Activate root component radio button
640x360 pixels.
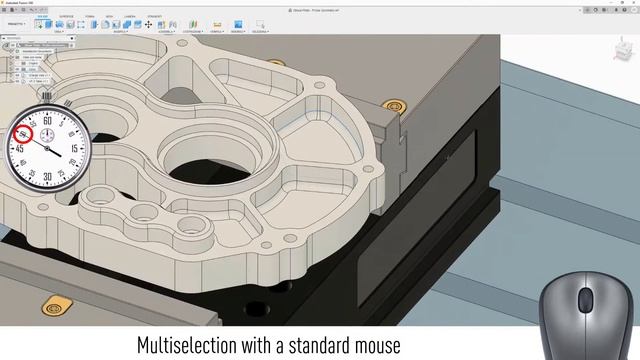(71, 45)
